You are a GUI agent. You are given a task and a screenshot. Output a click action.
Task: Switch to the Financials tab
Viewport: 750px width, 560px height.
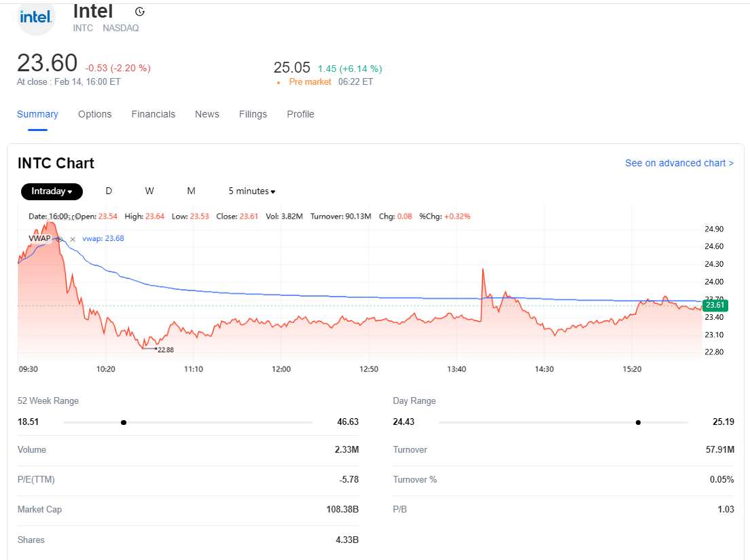pos(153,114)
